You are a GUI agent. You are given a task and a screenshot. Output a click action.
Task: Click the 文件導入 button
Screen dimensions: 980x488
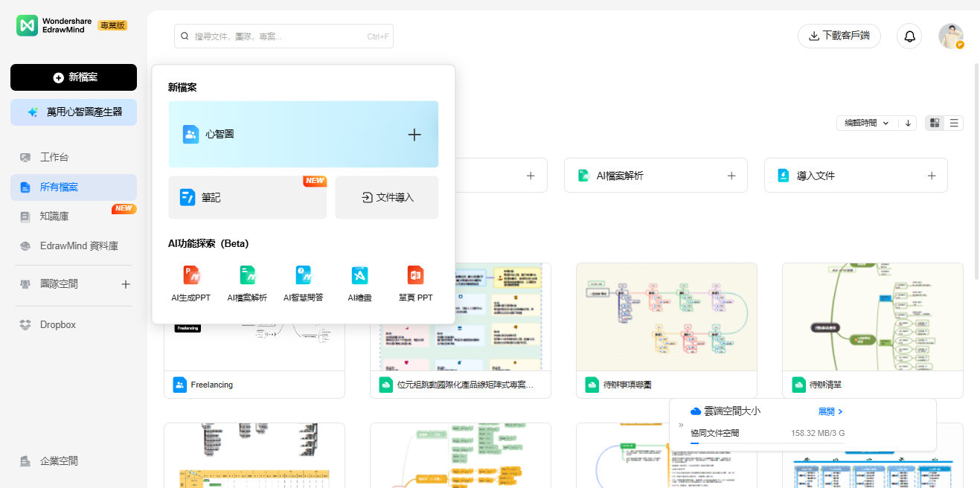tap(387, 197)
